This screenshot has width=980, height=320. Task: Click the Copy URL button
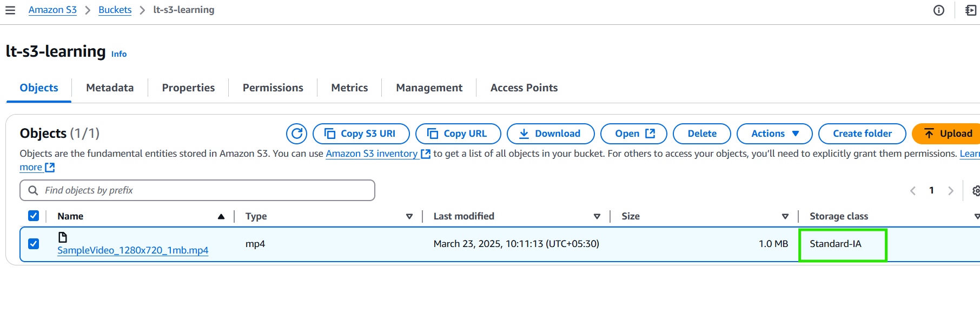coord(458,134)
